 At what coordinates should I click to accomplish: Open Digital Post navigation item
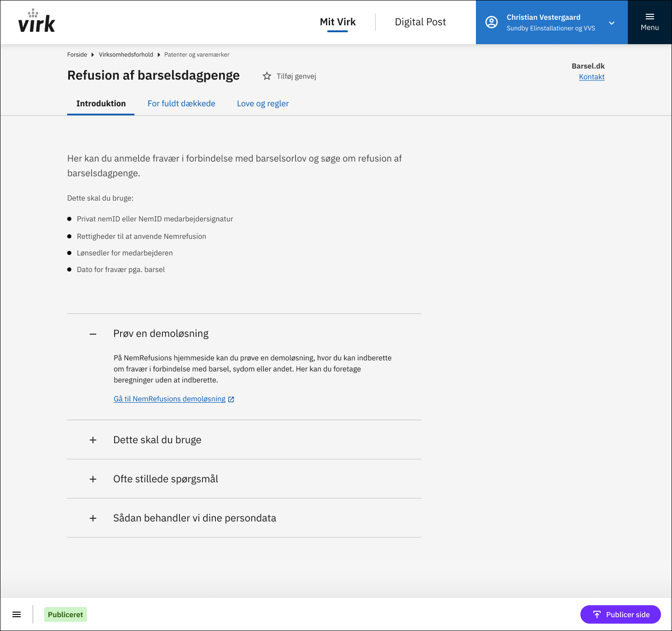420,22
